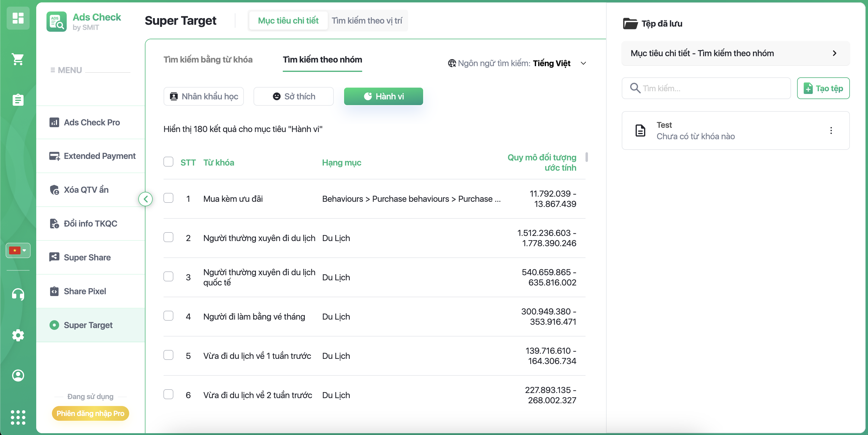Click the three-dot menu on Test file
868x435 pixels.
coord(831,130)
